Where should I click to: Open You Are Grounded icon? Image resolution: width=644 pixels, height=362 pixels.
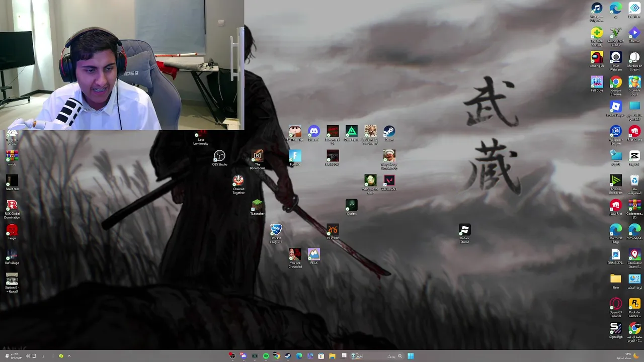pyautogui.click(x=295, y=258)
